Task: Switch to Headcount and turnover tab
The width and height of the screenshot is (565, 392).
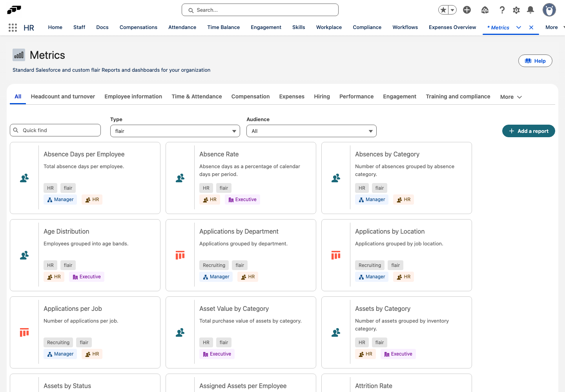Action: 63,96
